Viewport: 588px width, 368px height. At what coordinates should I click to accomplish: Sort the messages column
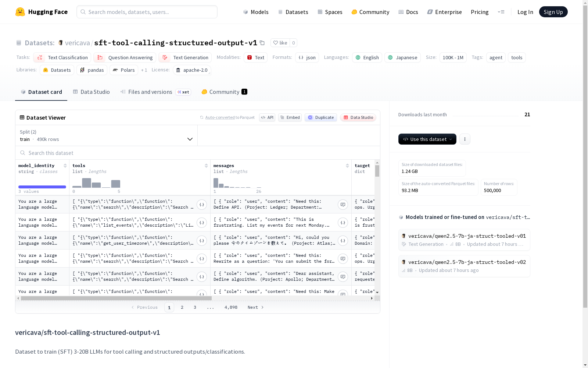tap(347, 166)
